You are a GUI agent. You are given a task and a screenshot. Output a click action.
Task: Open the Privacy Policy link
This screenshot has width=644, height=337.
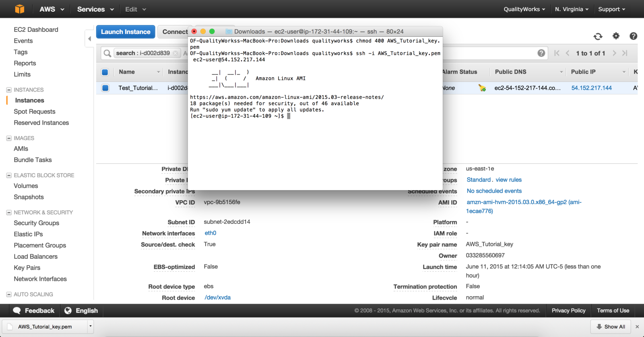click(568, 310)
